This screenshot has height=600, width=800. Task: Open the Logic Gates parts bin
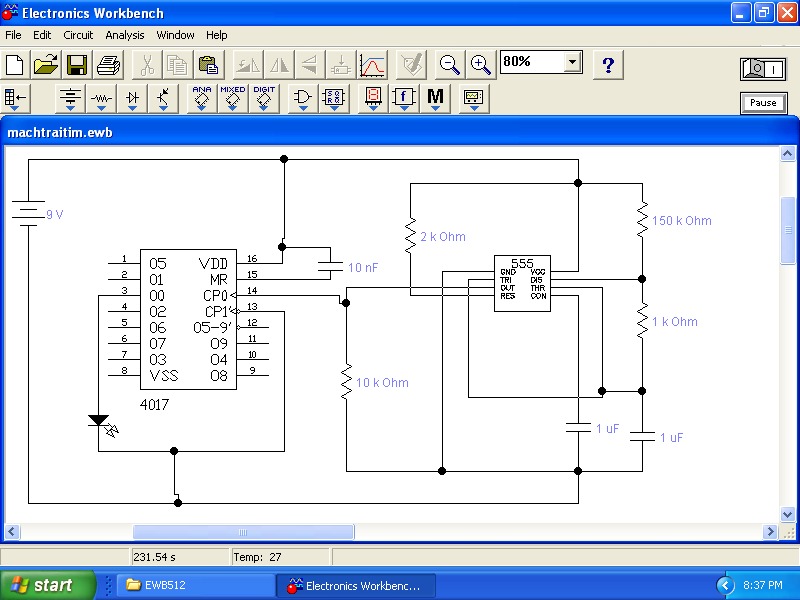coord(302,98)
